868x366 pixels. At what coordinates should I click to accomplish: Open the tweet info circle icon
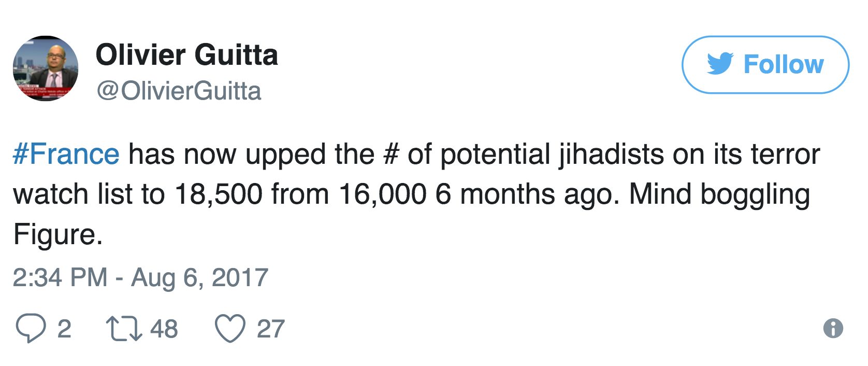click(x=833, y=328)
